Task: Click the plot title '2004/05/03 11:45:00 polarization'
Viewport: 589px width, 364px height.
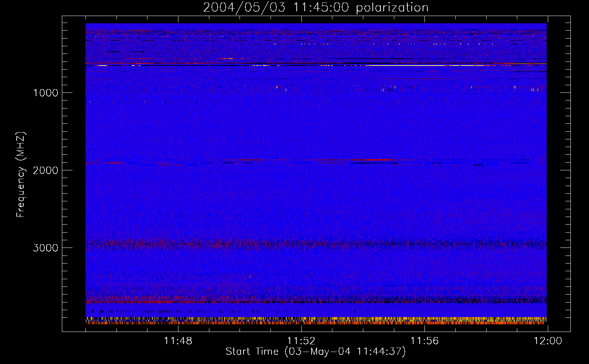Action: (x=316, y=8)
